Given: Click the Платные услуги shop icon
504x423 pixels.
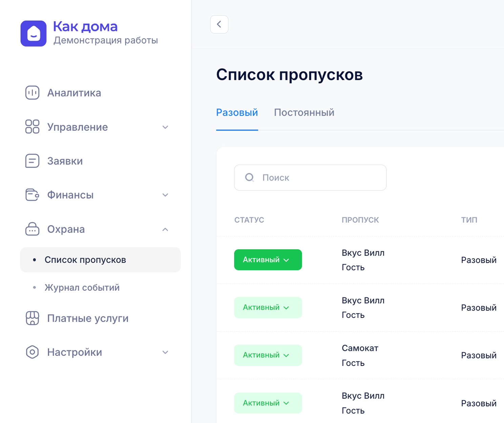Looking at the screenshot, I should [x=33, y=318].
